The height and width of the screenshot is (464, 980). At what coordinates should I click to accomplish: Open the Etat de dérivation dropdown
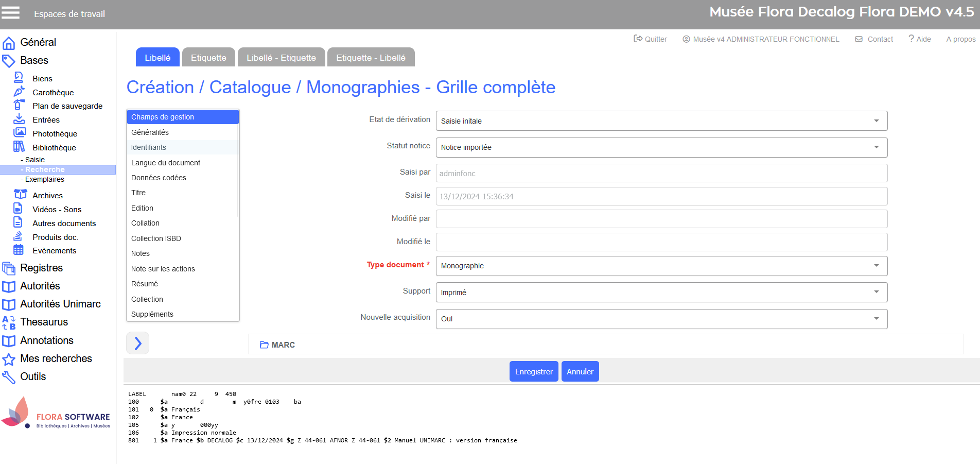pos(661,121)
